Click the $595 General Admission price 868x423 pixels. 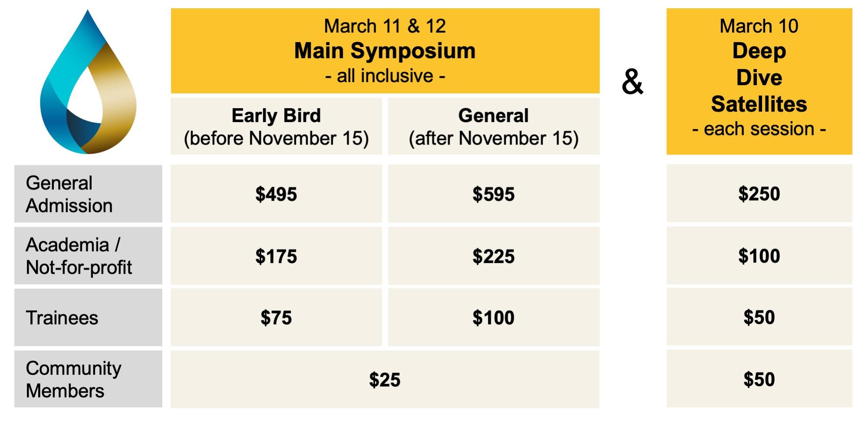coord(493,194)
